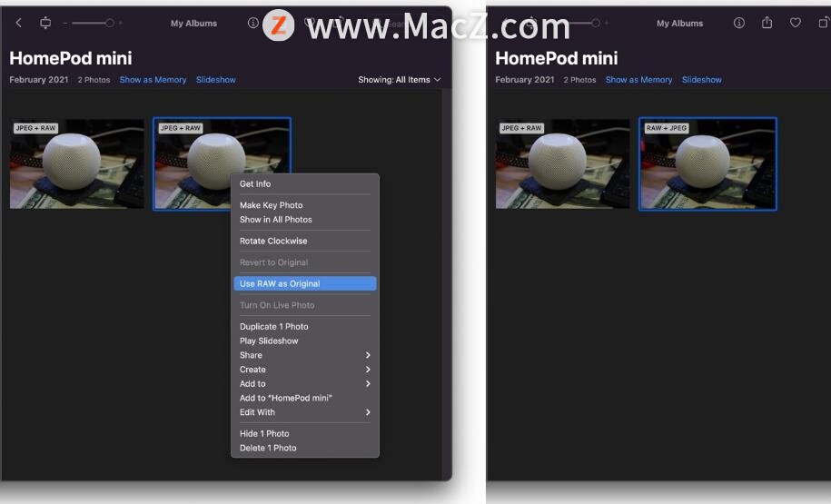
Task: Open Showing: All Items dropdown
Action: click(399, 80)
